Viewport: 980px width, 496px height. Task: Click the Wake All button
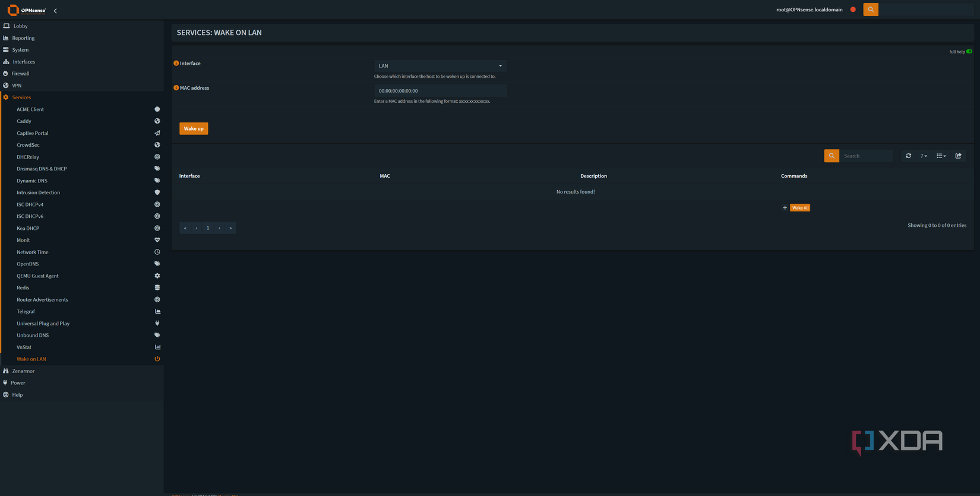point(800,208)
